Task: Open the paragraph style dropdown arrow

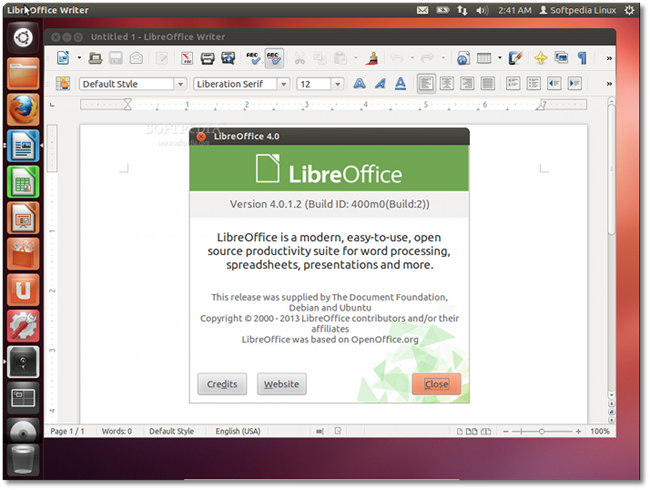Action: [180, 84]
